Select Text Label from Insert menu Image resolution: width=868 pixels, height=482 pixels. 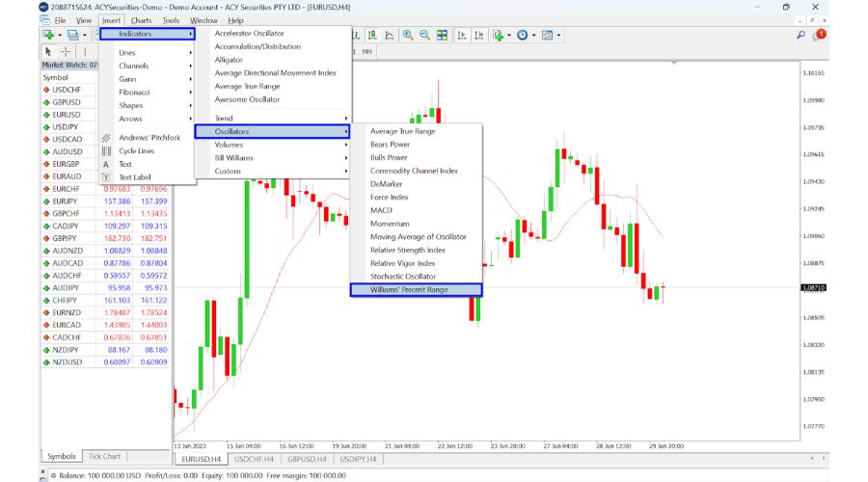135,177
